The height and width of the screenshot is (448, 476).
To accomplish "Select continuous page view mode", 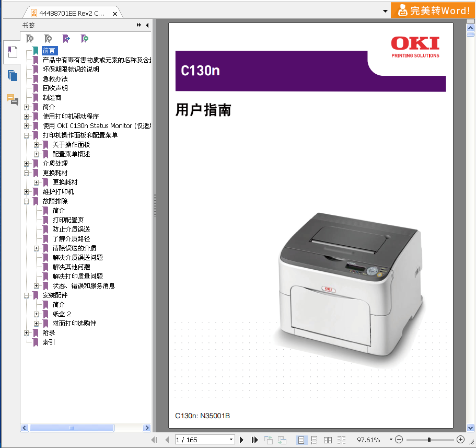I will click(x=314, y=440).
